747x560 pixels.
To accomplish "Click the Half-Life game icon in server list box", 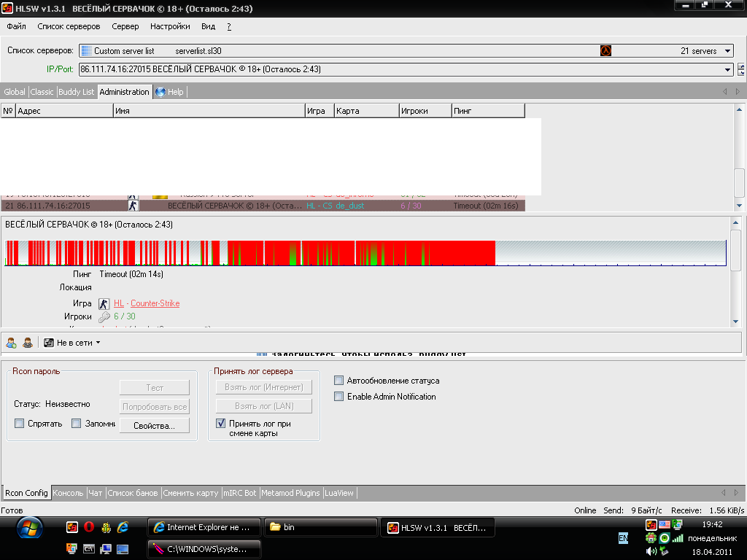I will (x=605, y=50).
